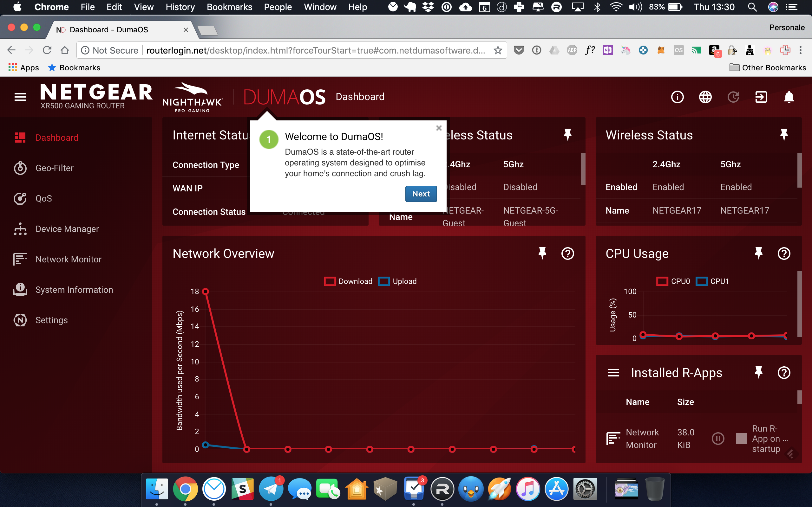Click the logout icon in header
This screenshot has width=812, height=507.
pyautogui.click(x=761, y=97)
